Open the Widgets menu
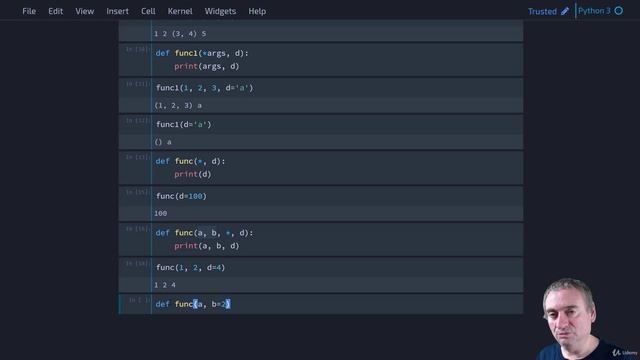Screen dimensions: 640x360 click(x=220, y=11)
